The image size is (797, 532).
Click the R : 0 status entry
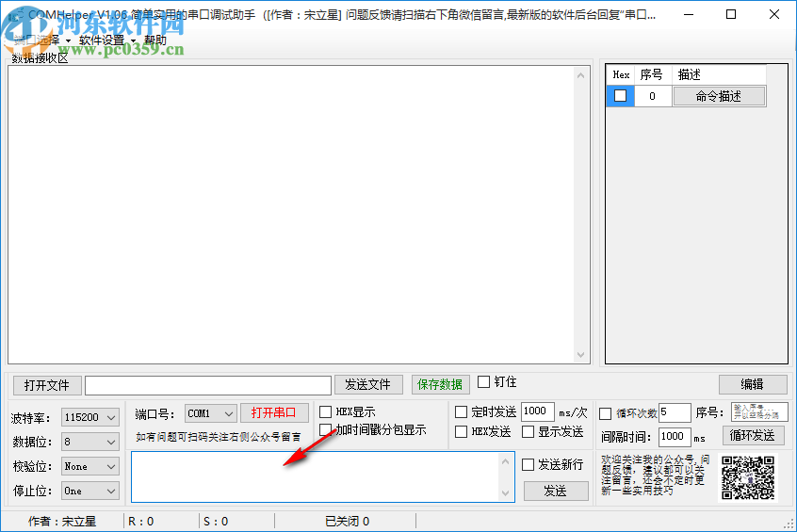click(141, 522)
